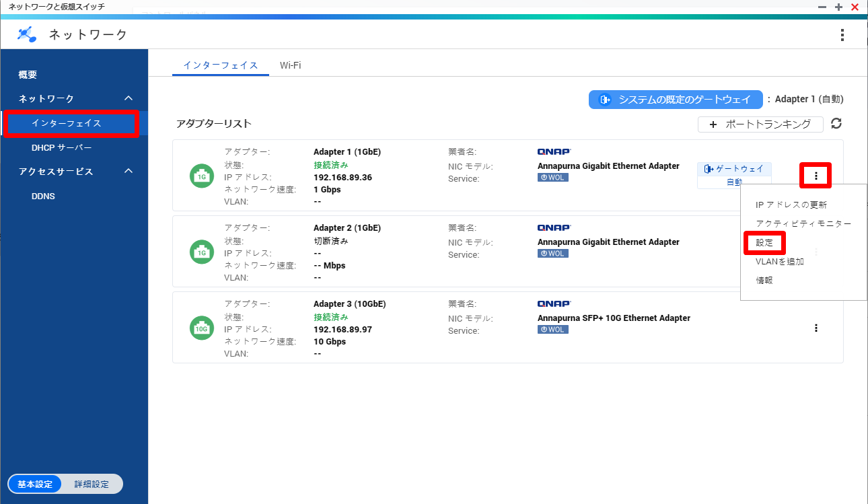Open Adapter 1 three-dot menu
Image resolution: width=868 pixels, height=504 pixels.
[816, 176]
